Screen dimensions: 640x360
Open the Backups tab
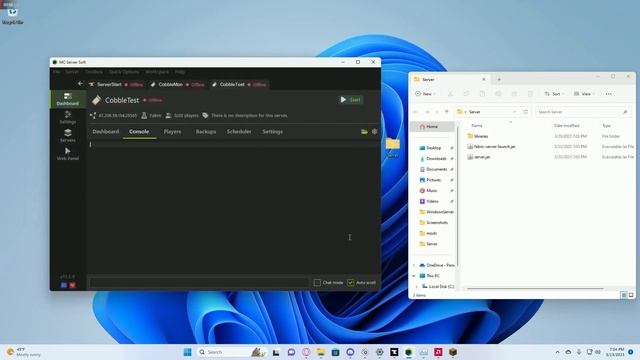tap(206, 131)
